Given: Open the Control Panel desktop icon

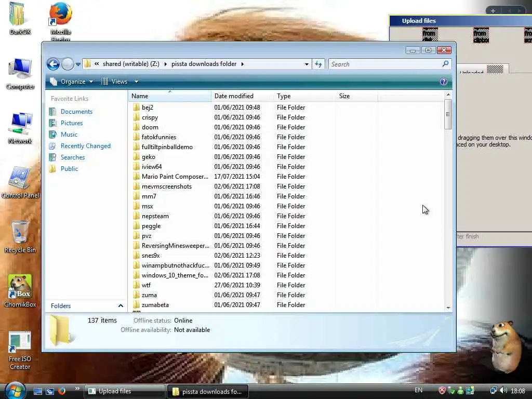Looking at the screenshot, I should pos(20,182).
